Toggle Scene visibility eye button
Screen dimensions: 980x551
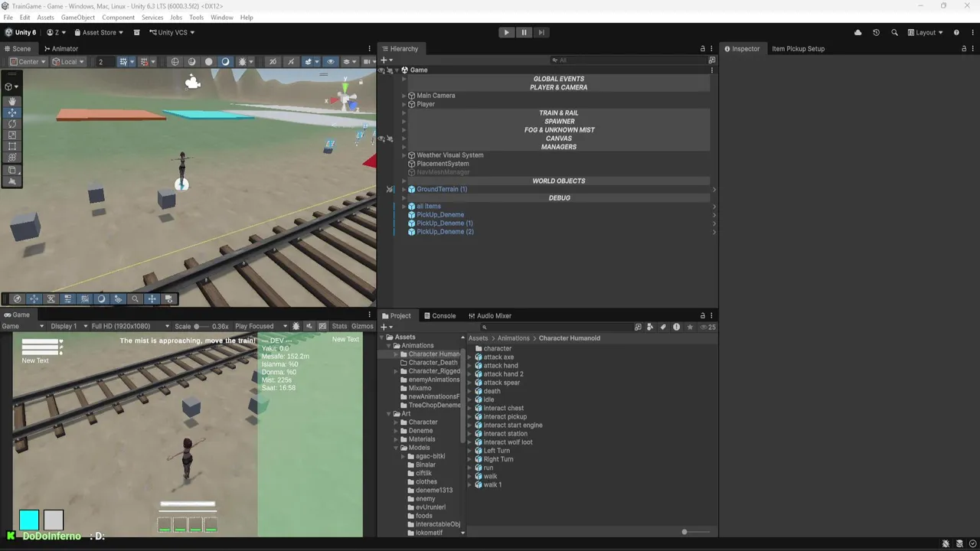tap(330, 62)
